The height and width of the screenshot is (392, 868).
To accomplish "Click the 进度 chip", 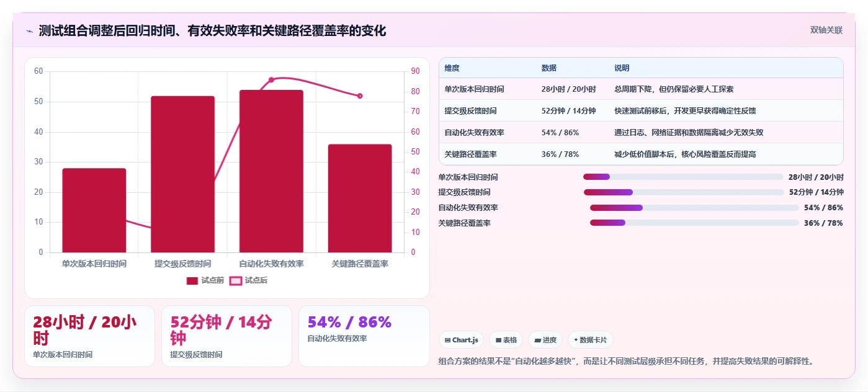I will click(x=545, y=340).
